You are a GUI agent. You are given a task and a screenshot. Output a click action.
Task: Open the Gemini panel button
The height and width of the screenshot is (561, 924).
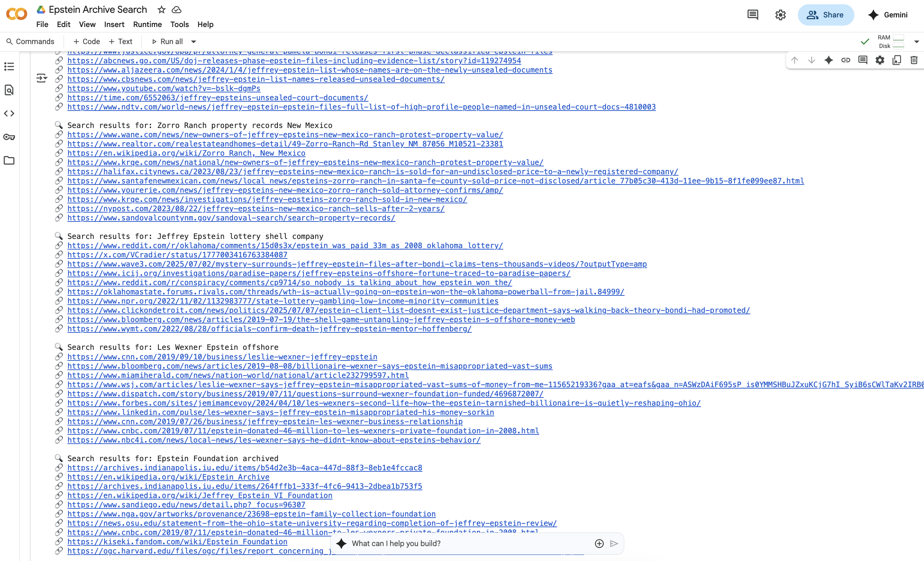888,15
